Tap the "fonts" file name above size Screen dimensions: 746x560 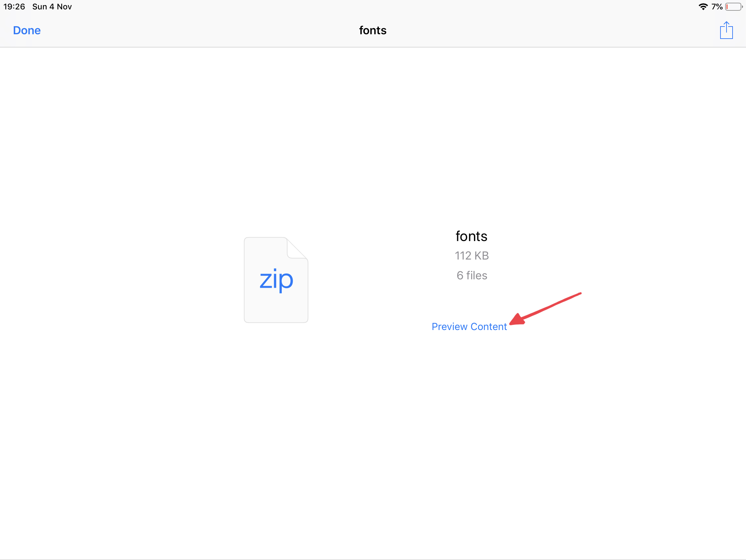(472, 236)
